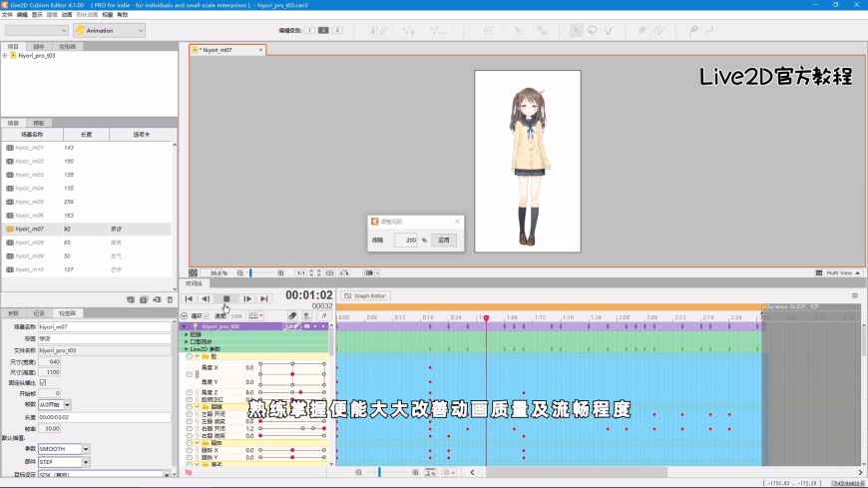The image size is (868, 488).
Task: Zoom out canvas with minus magnifier
Action: (x=240, y=273)
